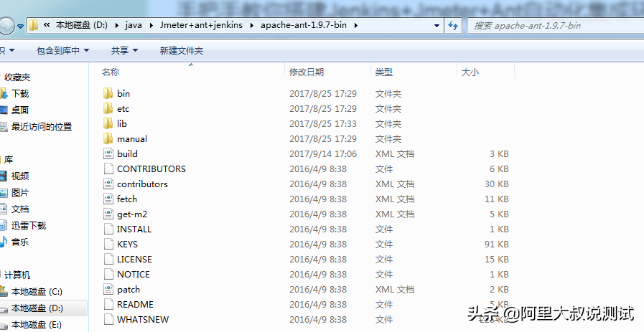Go to java breadcrumb folder
644x332 pixels.
134,25
